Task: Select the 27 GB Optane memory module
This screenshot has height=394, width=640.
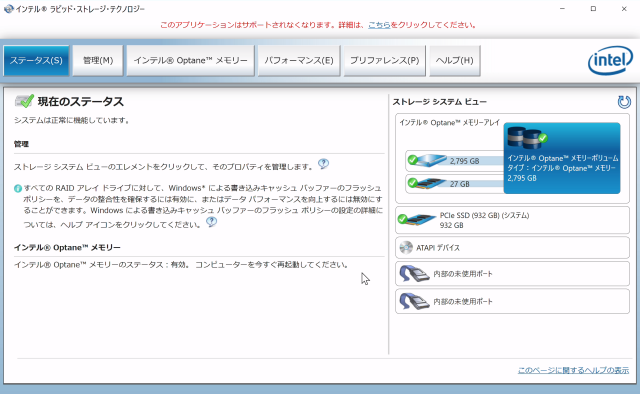Action: (455, 184)
